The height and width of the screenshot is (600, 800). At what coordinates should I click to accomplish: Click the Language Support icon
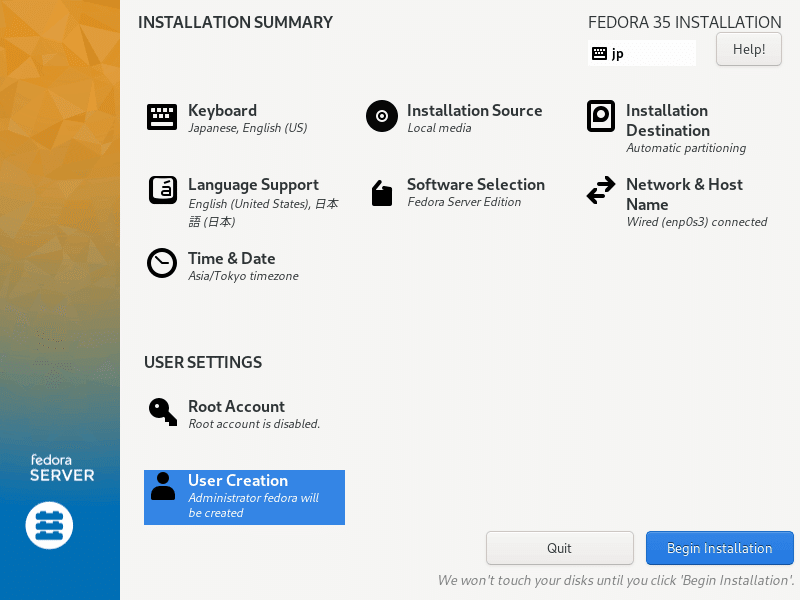pos(163,190)
